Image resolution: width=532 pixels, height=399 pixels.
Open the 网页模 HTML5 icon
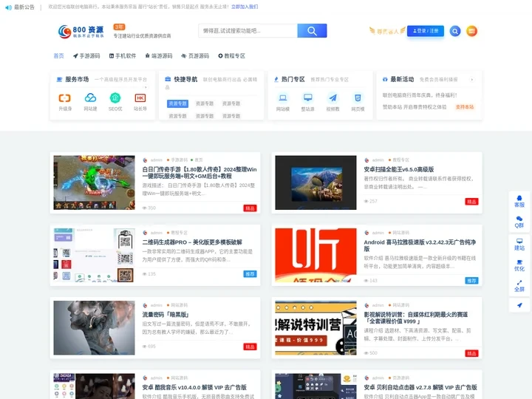pos(358,98)
